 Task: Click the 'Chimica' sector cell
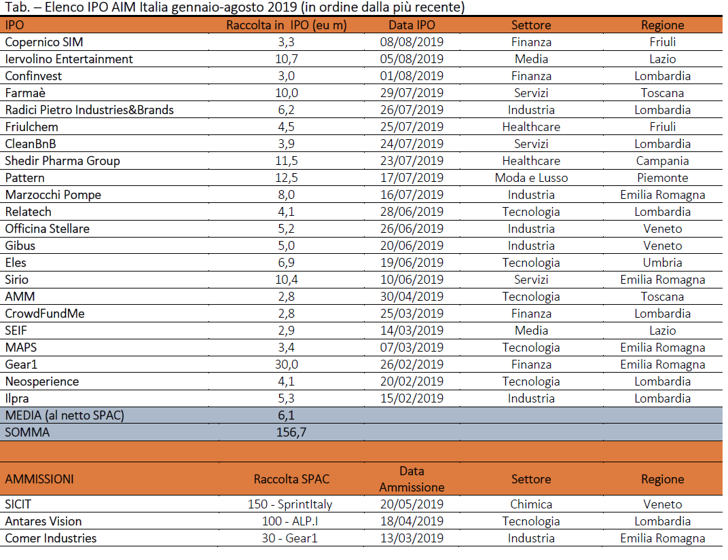pyautogui.click(x=531, y=504)
